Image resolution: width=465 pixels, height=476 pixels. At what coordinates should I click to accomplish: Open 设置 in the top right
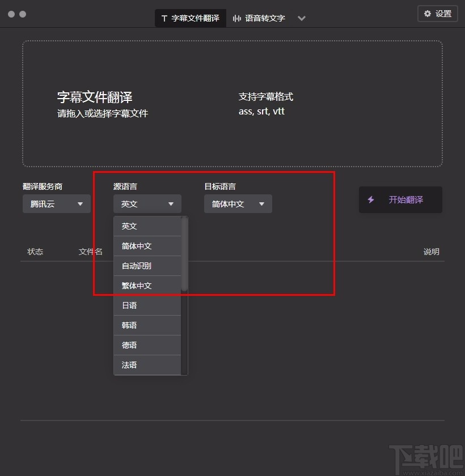point(437,14)
